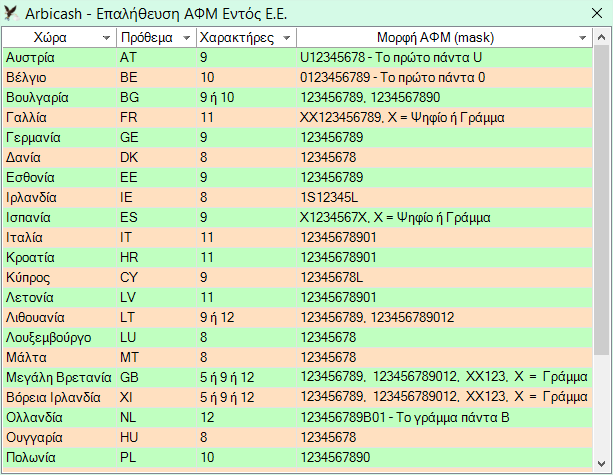Screen dimensions: 613x475
Task: Click the ES prefix cell
Action: click(x=156, y=217)
